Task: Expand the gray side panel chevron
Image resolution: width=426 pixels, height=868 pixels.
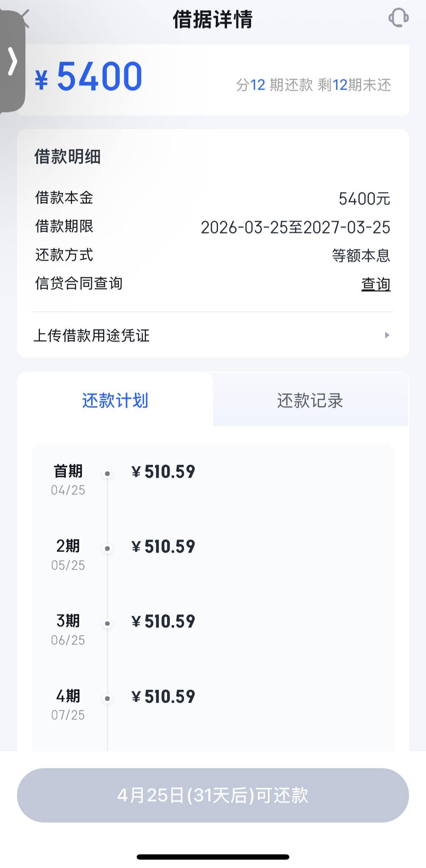Action: click(13, 61)
